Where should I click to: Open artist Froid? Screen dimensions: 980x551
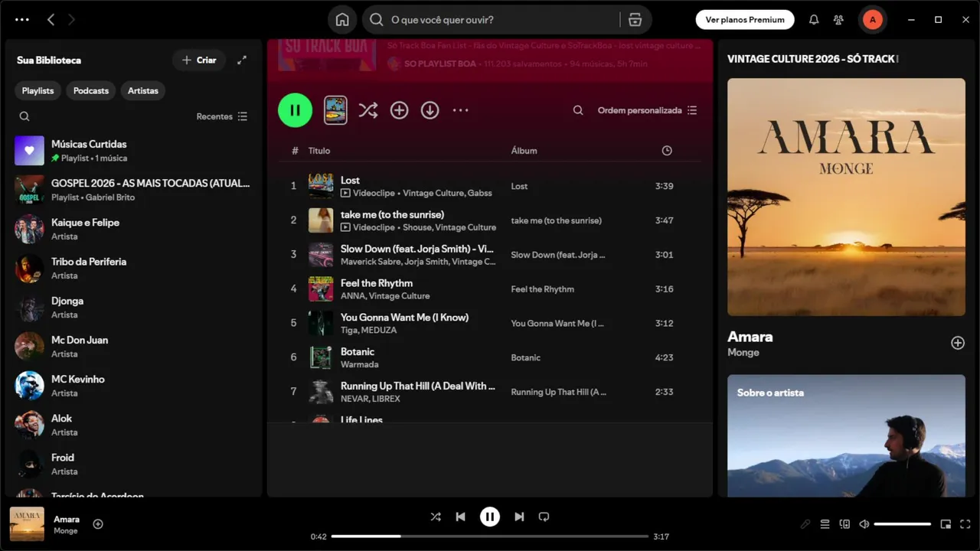(x=133, y=464)
